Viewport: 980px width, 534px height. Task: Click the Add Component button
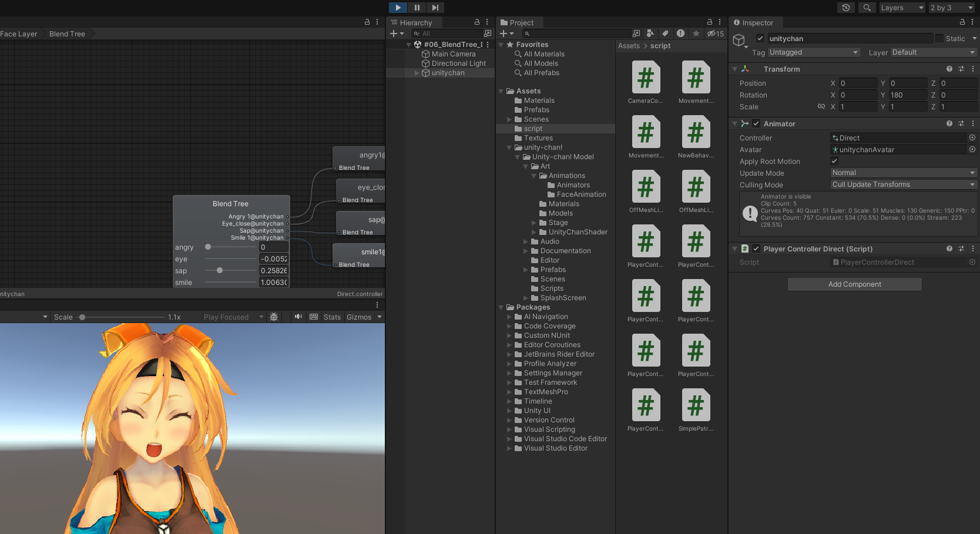coord(855,284)
